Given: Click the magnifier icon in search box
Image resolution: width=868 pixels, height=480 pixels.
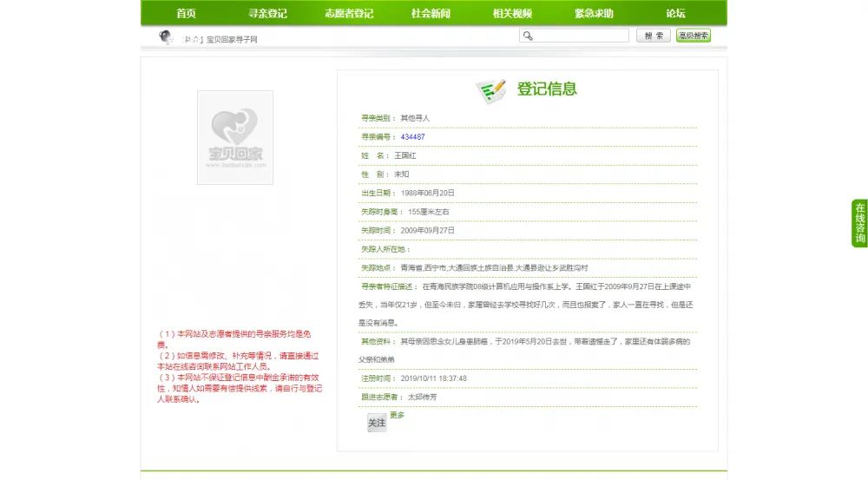Looking at the screenshot, I should tap(527, 36).
